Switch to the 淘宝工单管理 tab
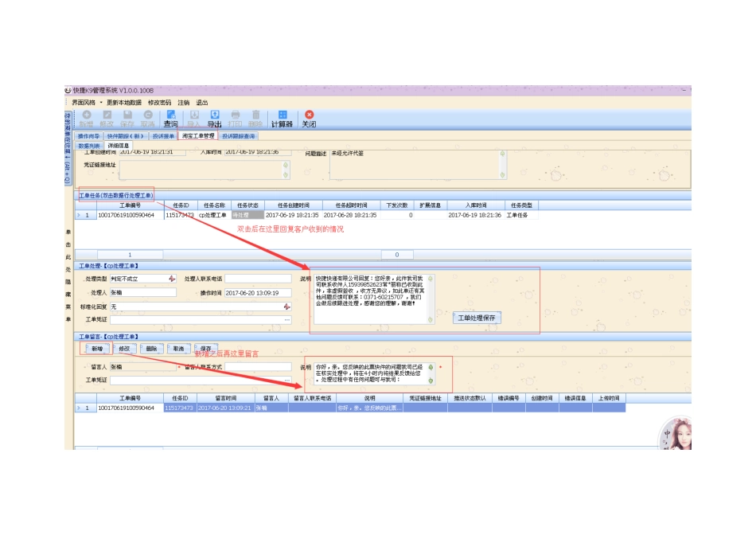Screen dimensions: 756x535 [x=197, y=136]
